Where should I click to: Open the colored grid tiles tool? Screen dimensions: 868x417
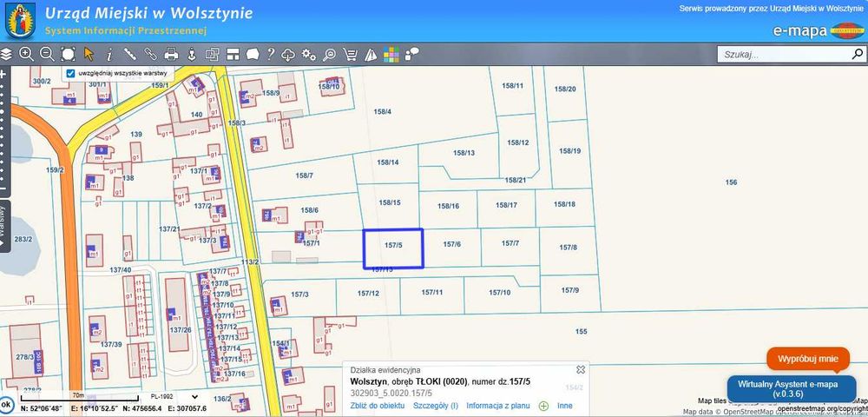tap(391, 54)
